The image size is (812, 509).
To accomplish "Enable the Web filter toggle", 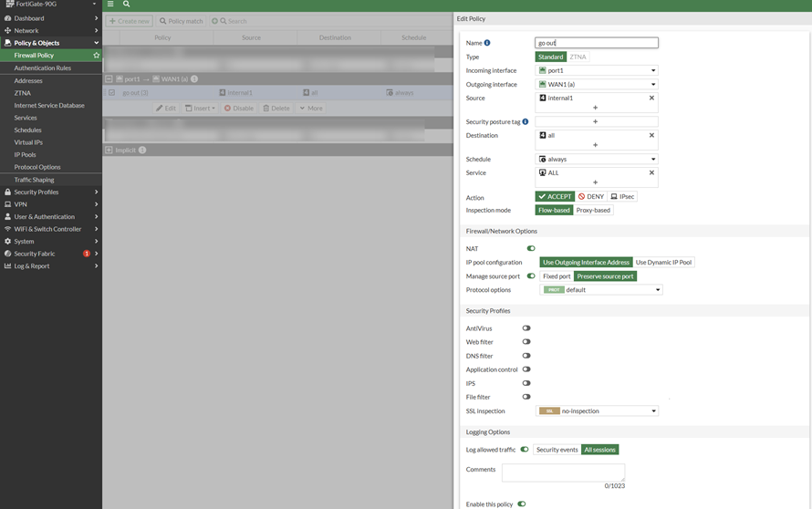I will (x=526, y=342).
